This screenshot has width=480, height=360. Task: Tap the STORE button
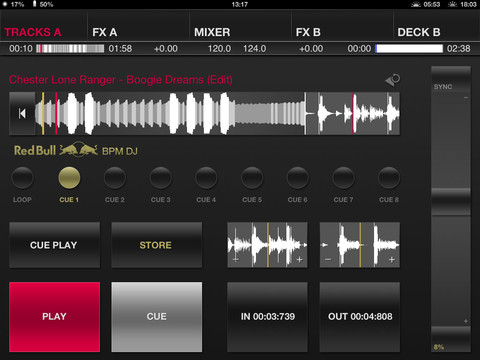click(x=156, y=245)
